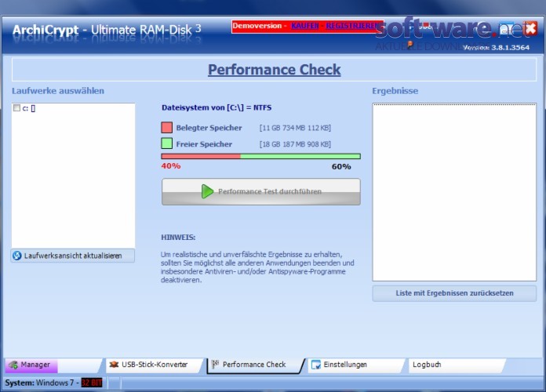This screenshot has height=392, width=546.
Task: Click the disk usage bar
Action: [260, 156]
